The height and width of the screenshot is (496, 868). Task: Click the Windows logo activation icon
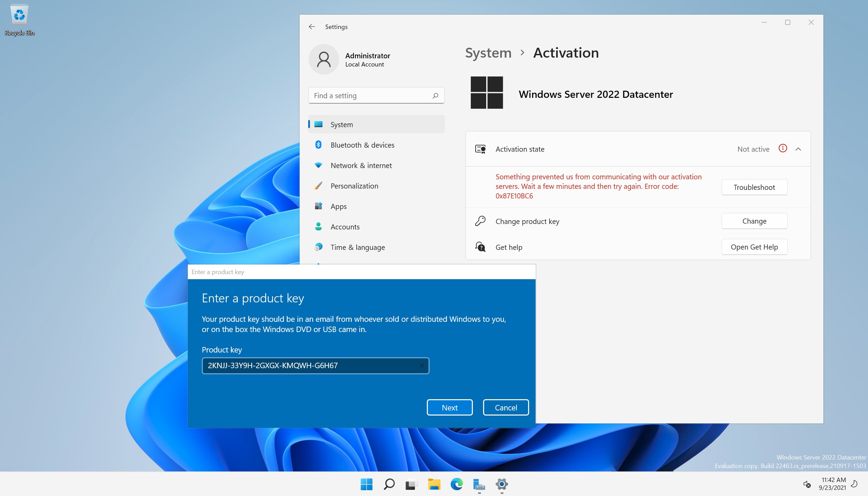pos(486,93)
